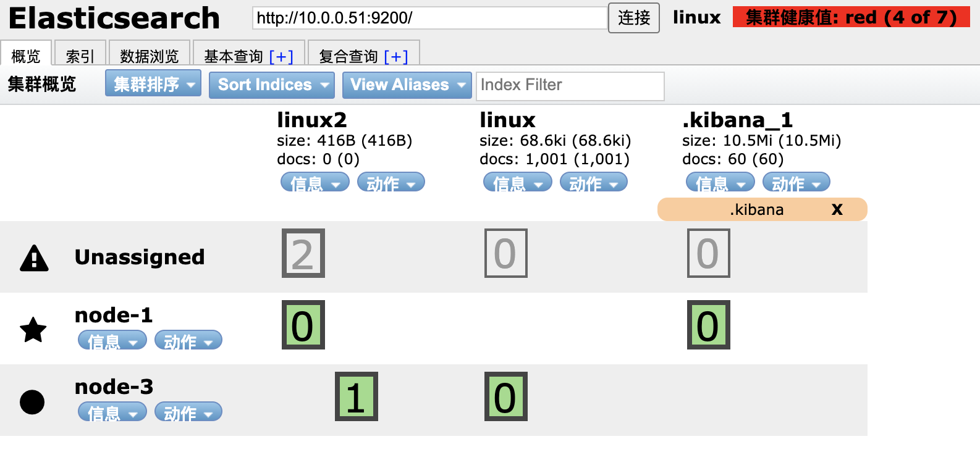Open the 信息 dropdown for linux index

[518, 182]
